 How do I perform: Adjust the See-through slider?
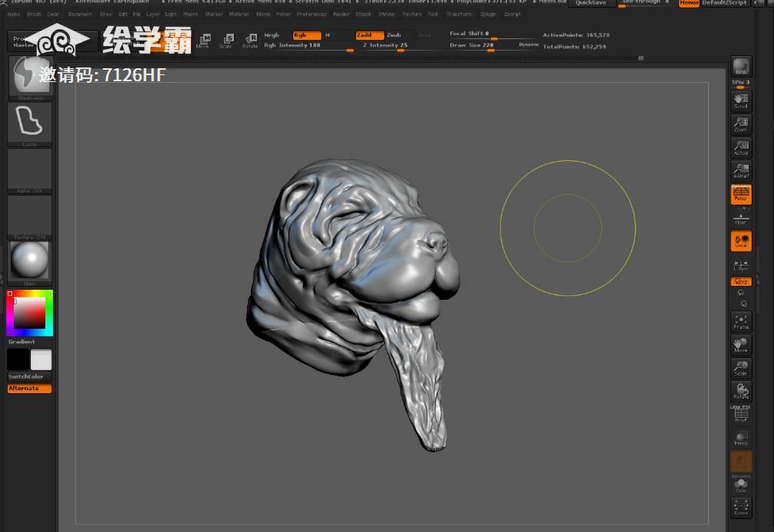tap(646, 3)
